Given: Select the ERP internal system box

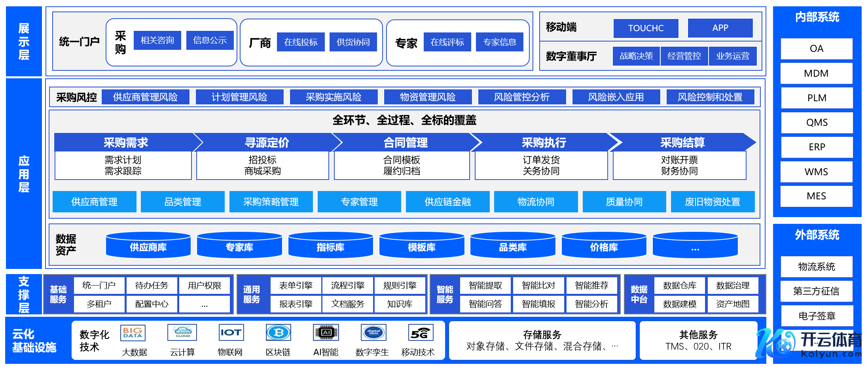Looking at the screenshot, I should pos(817,147).
